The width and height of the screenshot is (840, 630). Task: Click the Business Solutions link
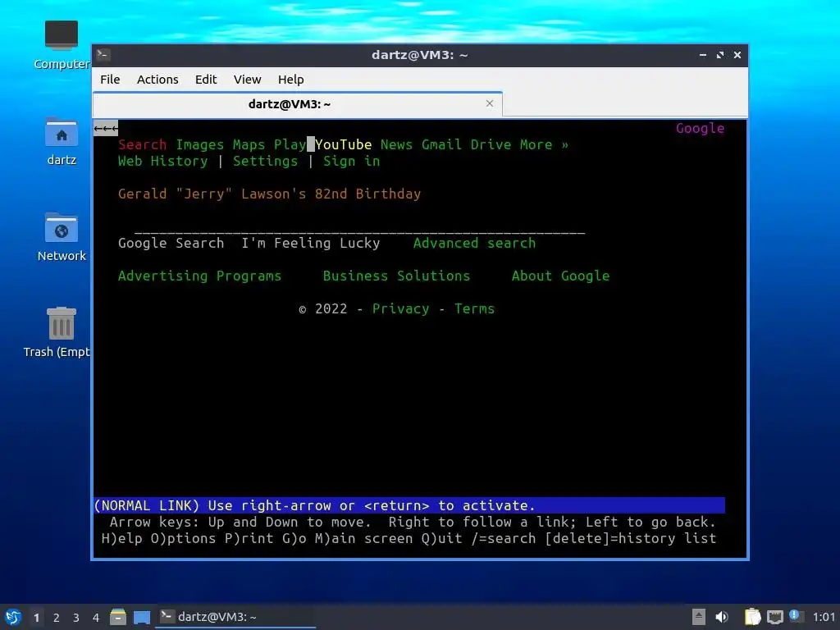pyautogui.click(x=396, y=276)
